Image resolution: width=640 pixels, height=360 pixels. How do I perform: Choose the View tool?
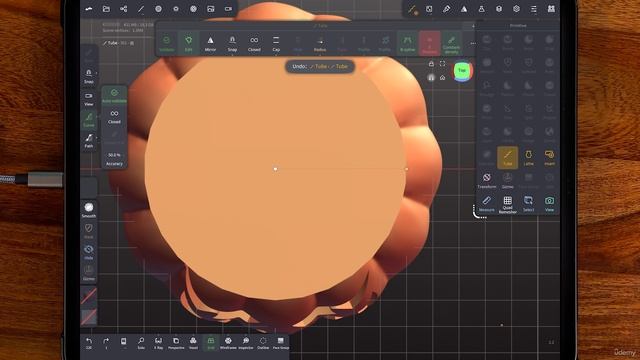(549, 203)
